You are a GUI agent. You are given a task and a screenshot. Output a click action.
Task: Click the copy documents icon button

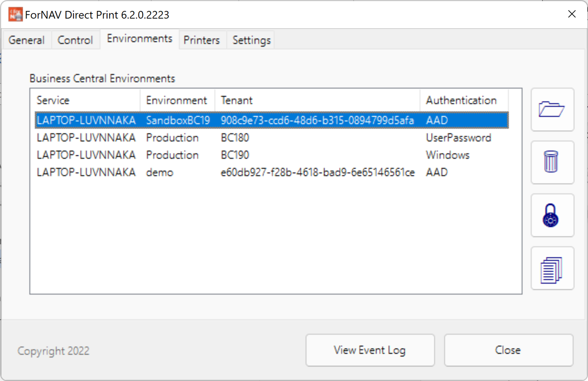tap(552, 268)
